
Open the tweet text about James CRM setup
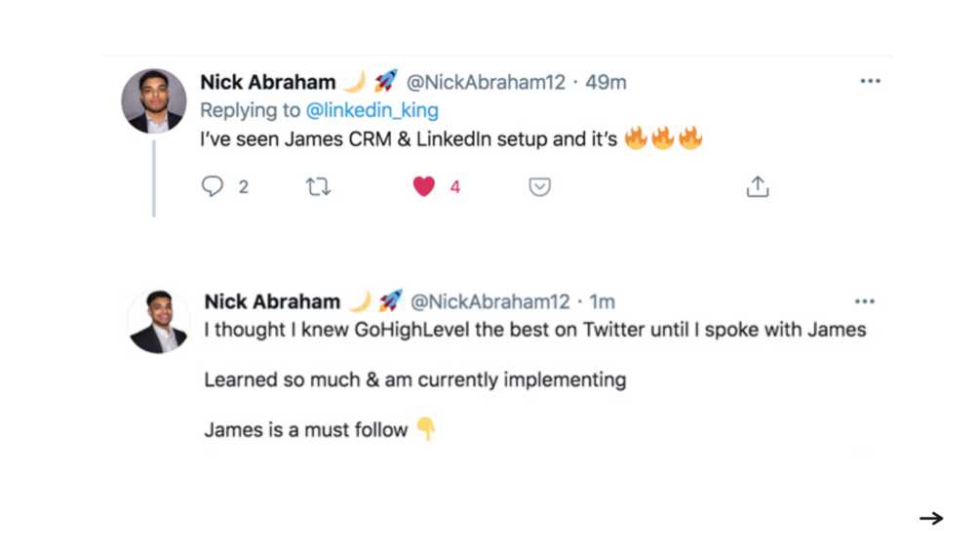[409, 139]
